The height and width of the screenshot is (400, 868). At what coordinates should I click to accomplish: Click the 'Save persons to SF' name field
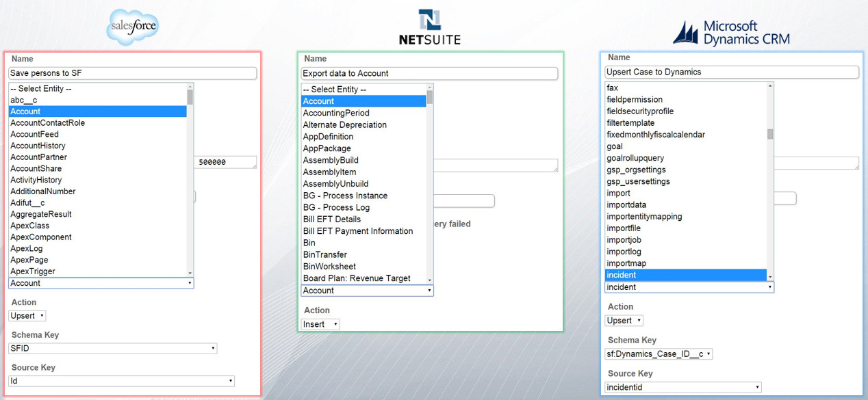(x=133, y=73)
